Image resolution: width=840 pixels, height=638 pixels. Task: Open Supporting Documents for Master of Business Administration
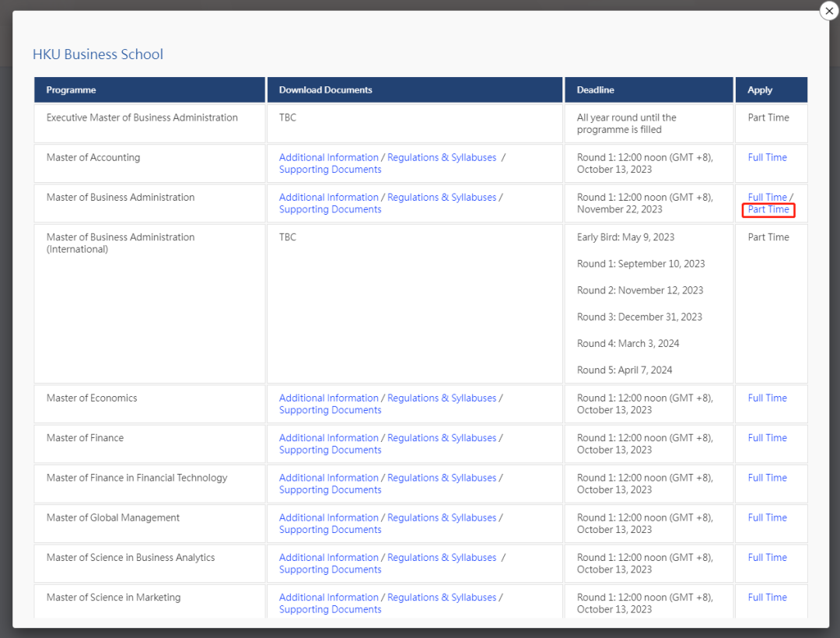[330, 209]
